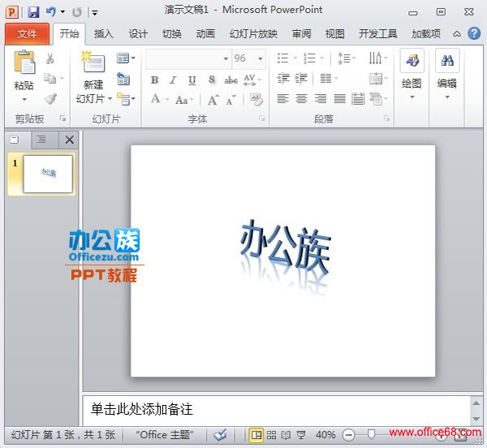
Task: Open the Drawing group icon
Action: tap(412, 60)
